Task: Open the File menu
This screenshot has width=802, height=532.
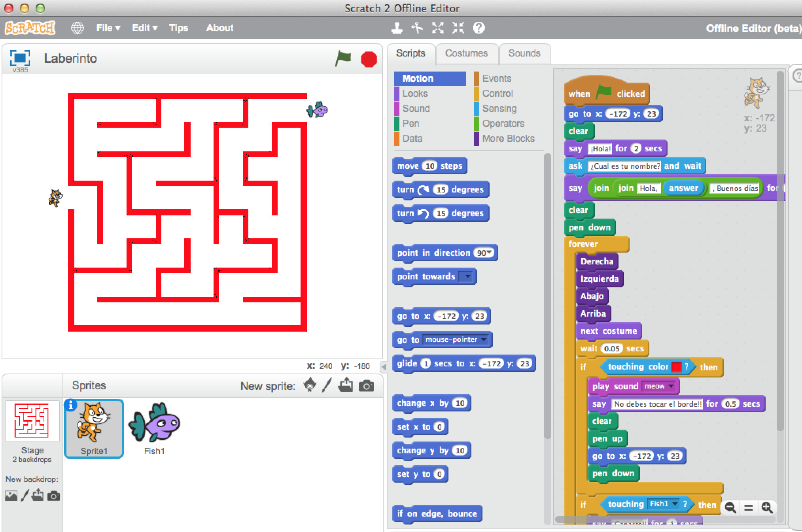Action: [108, 28]
